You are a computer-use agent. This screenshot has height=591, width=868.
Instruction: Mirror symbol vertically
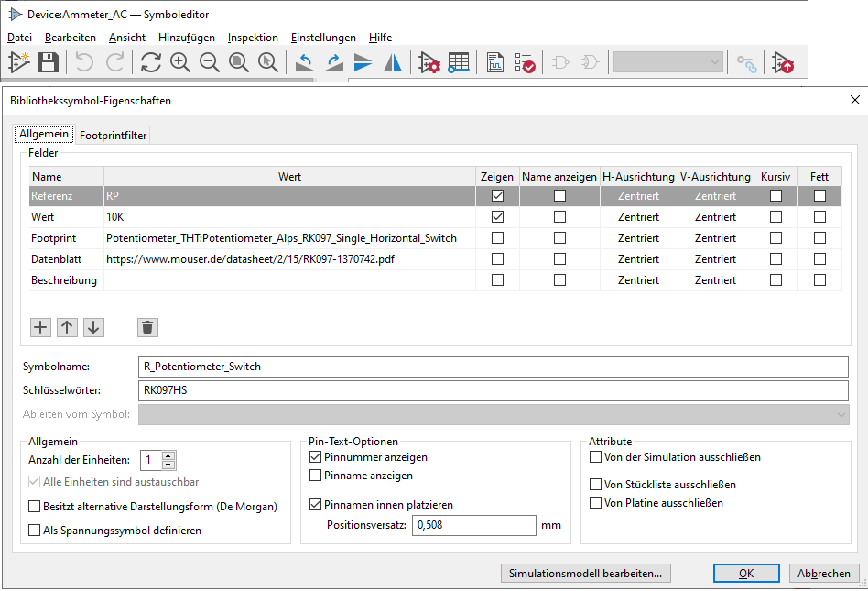[x=363, y=62]
